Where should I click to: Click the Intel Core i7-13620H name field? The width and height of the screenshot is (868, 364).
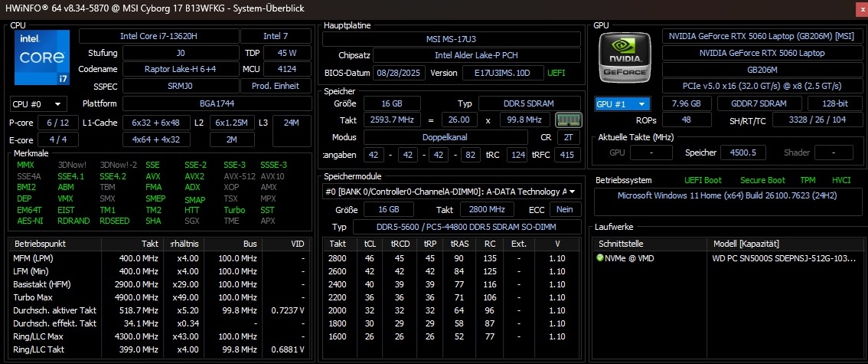click(158, 36)
